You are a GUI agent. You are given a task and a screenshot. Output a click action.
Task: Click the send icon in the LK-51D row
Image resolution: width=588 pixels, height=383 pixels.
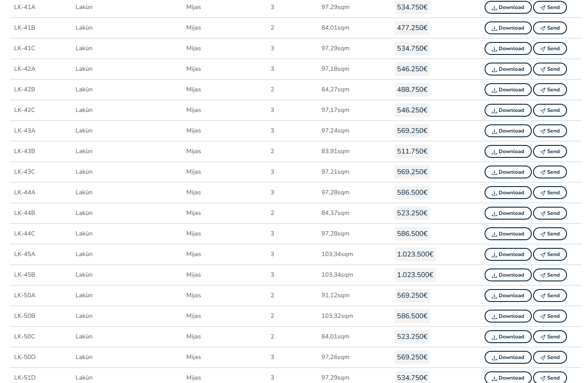(x=543, y=378)
